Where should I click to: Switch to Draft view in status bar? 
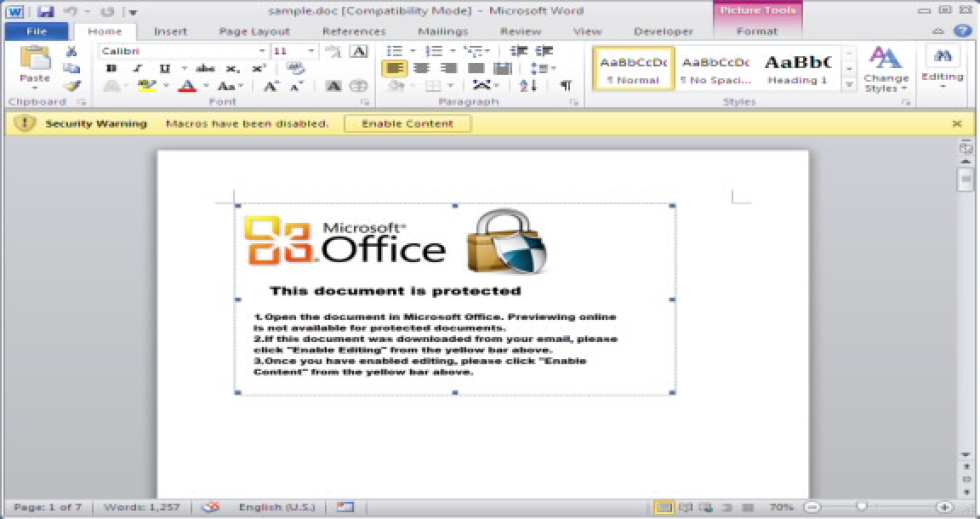pyautogui.click(x=748, y=507)
